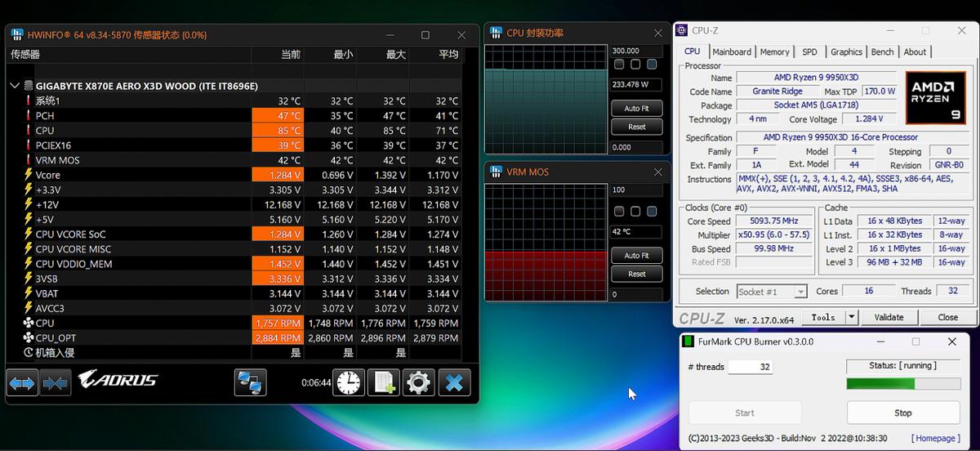Open the network remote monitoring icon
980x451 pixels.
pyautogui.click(x=251, y=382)
